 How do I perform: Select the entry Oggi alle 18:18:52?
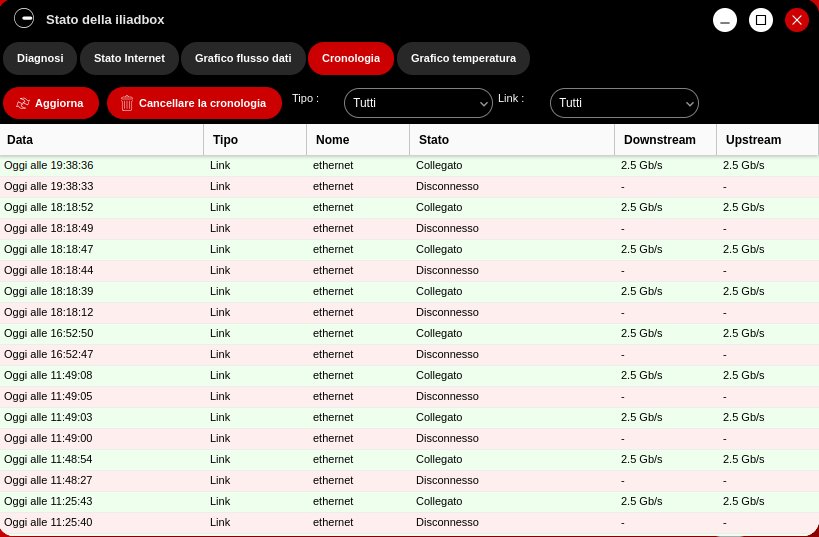point(410,207)
